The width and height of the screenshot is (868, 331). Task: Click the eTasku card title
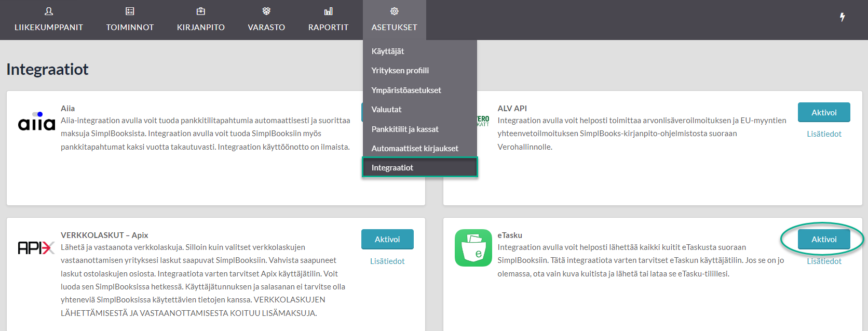[510, 235]
